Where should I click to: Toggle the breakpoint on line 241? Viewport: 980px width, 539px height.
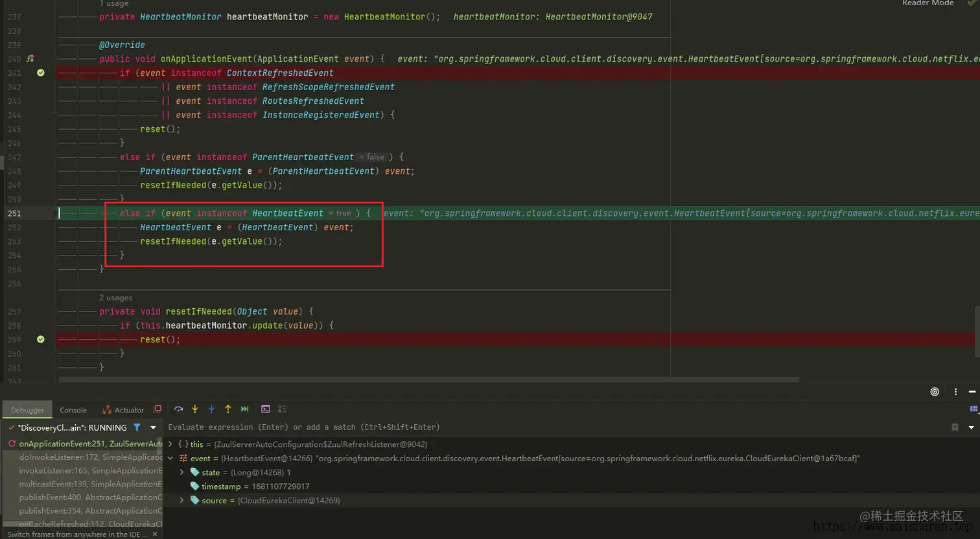tap(41, 73)
